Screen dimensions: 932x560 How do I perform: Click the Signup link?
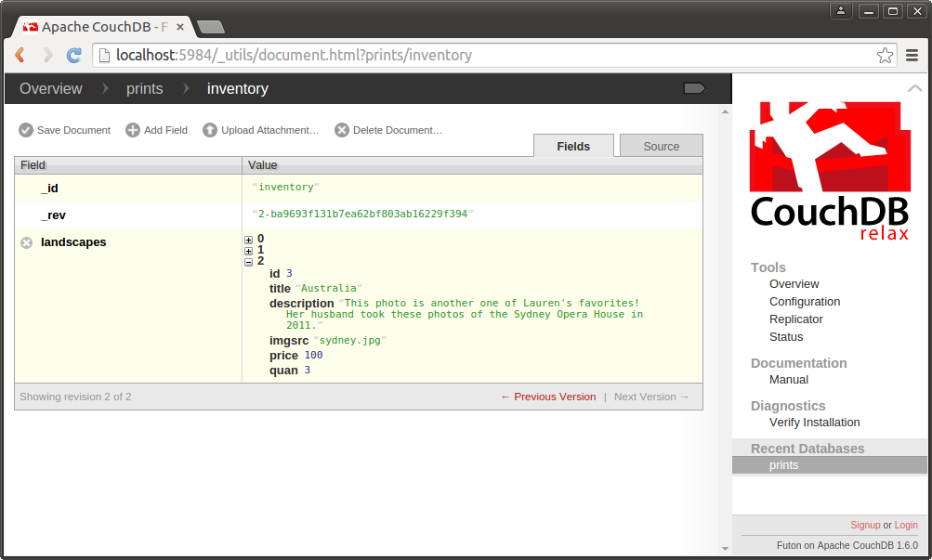tap(865, 525)
